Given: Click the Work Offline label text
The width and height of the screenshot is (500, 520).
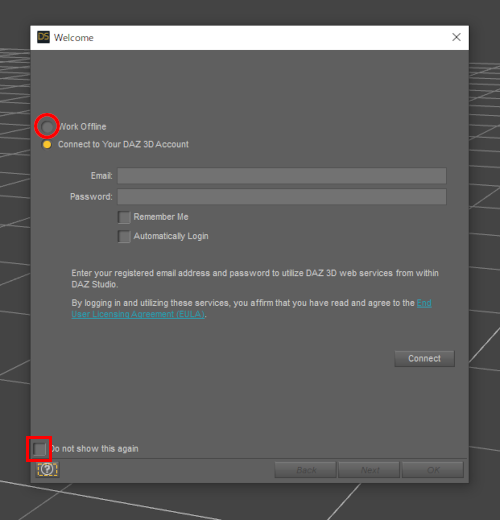Looking at the screenshot, I should (82, 127).
